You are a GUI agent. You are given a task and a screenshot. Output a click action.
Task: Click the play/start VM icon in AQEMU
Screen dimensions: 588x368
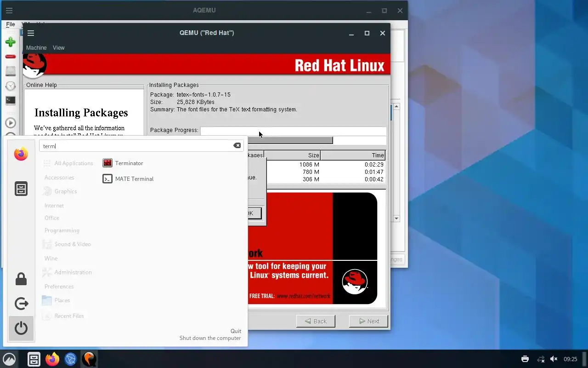[x=10, y=123]
